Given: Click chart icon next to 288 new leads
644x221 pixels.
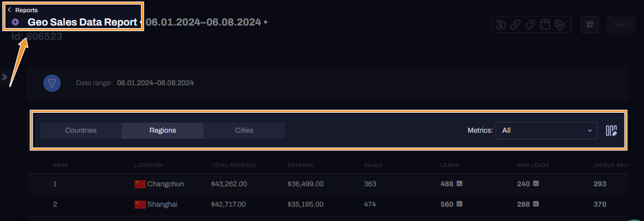Looking at the screenshot, I should (536, 204).
